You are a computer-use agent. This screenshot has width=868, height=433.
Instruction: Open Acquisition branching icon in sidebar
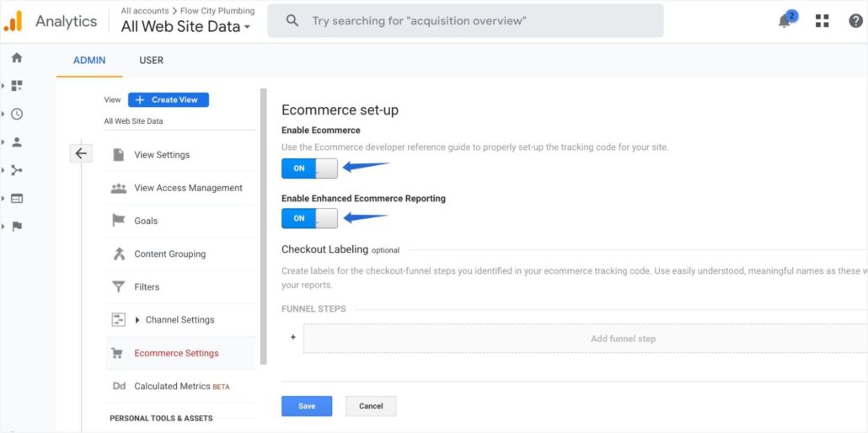click(17, 170)
